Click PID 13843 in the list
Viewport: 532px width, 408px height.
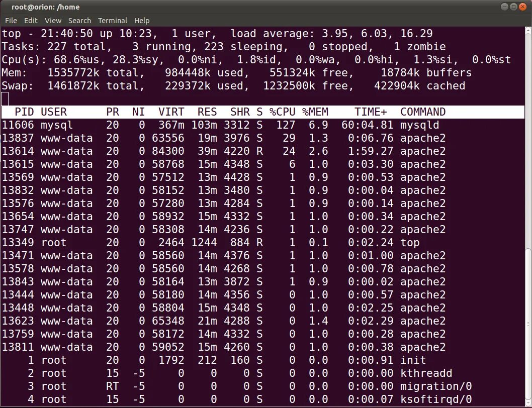click(x=18, y=282)
